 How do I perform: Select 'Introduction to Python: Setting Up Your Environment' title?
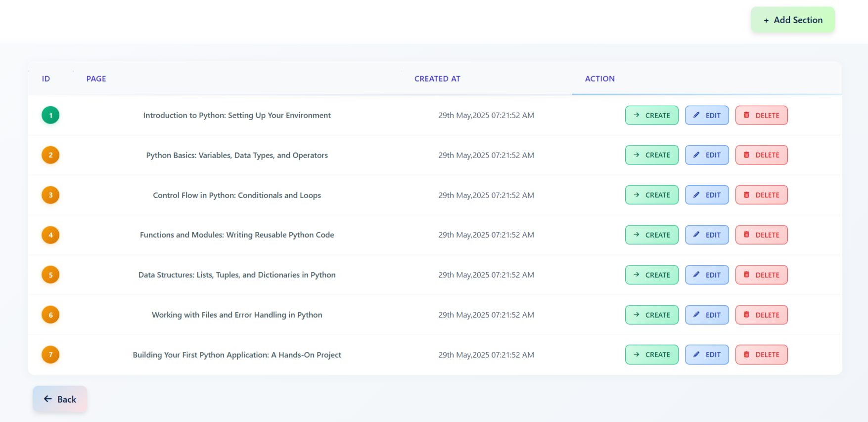pos(237,115)
